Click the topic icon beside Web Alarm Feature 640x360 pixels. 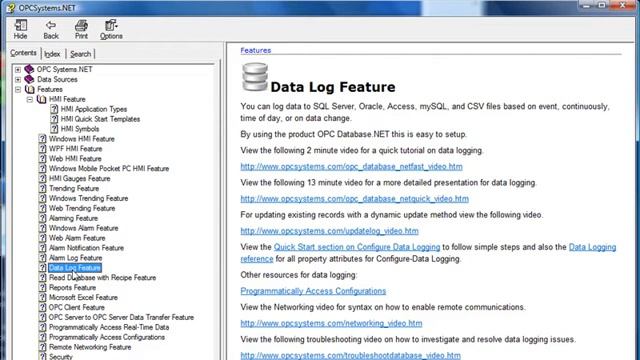[x=42, y=238]
